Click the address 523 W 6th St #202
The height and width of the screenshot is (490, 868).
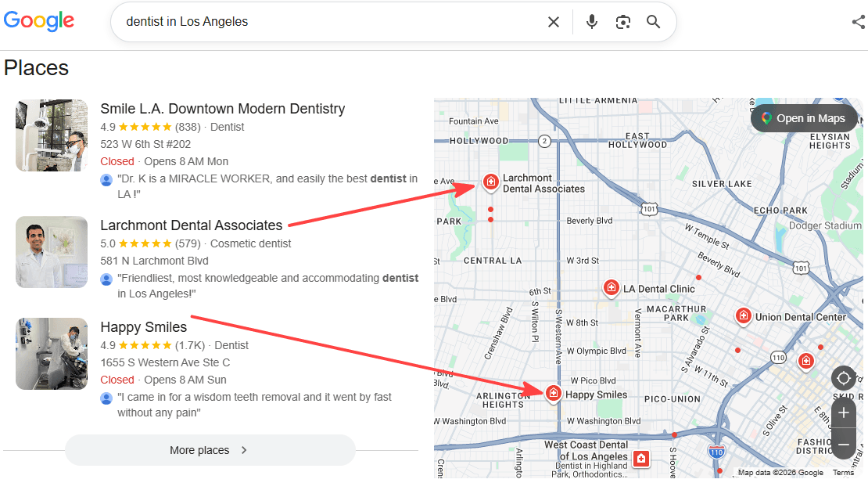pyautogui.click(x=145, y=144)
